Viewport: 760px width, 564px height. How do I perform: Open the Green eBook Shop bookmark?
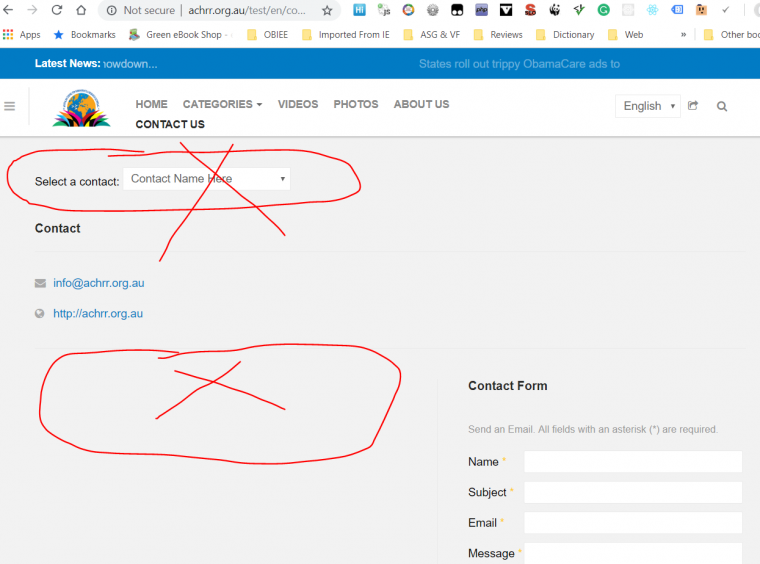pos(181,34)
